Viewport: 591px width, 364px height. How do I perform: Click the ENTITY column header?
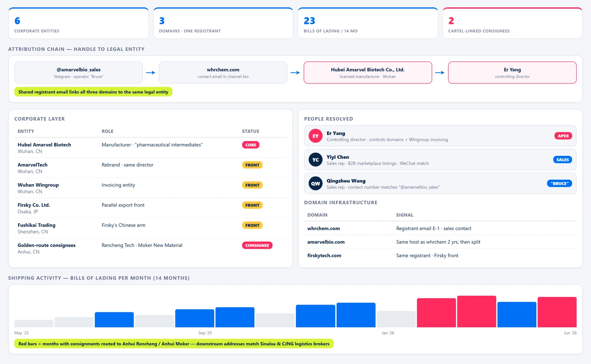click(26, 131)
